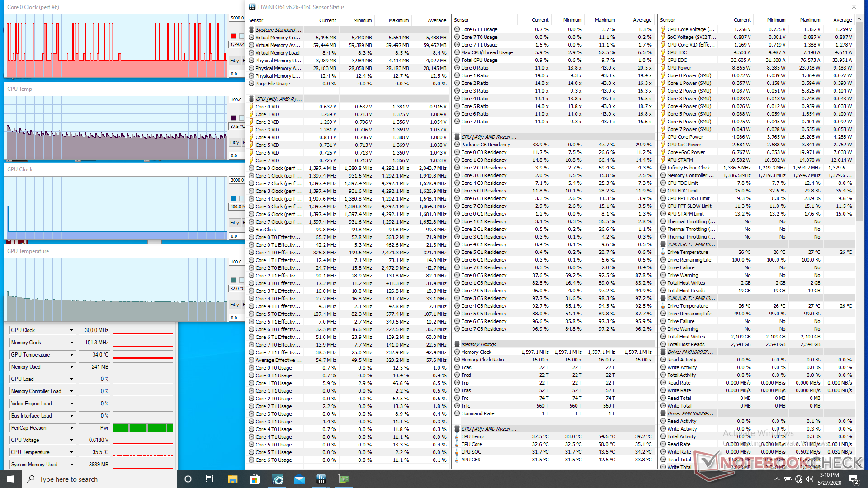Click the chip icon beside System: Standard group
Image resolution: width=868 pixels, height=488 pixels.
[x=252, y=30]
